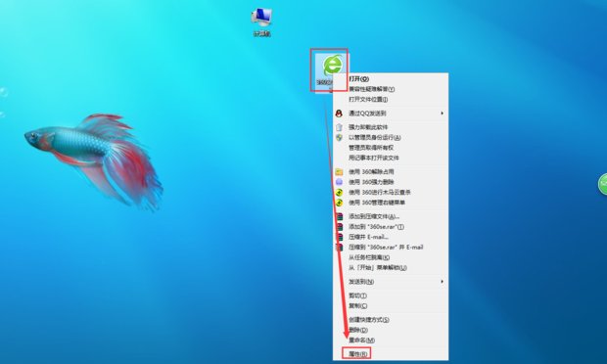Click the 360 icon beside 木马云查杀
This screenshot has height=364, width=607.
click(339, 192)
